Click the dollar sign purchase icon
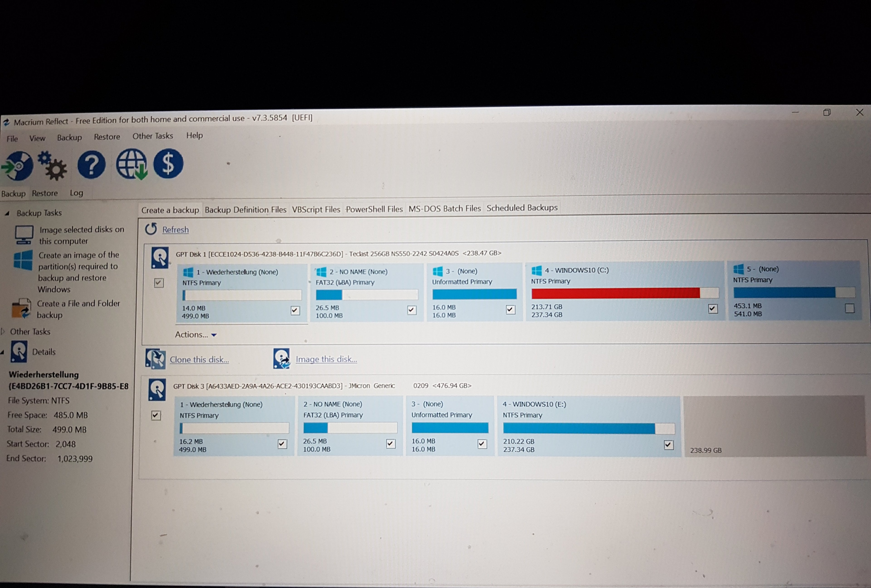871x588 pixels. click(x=168, y=164)
